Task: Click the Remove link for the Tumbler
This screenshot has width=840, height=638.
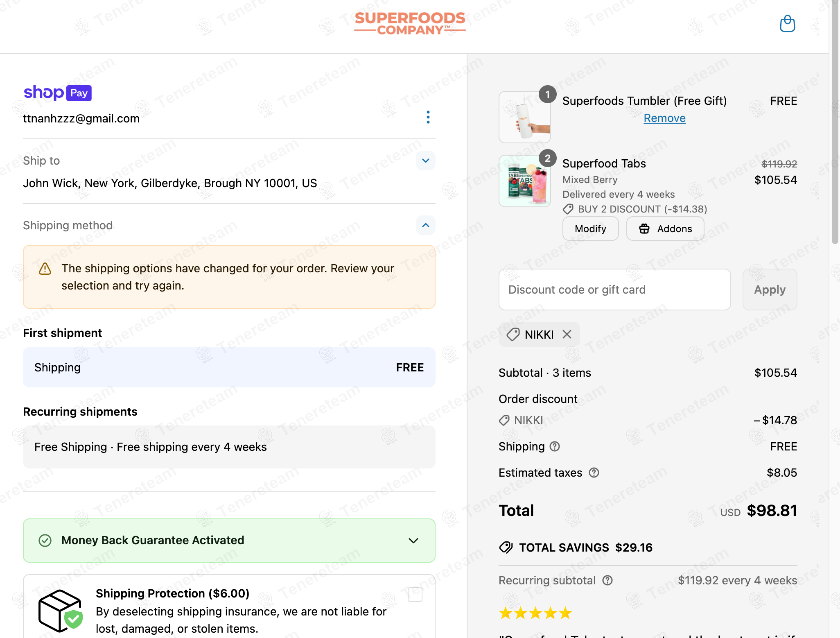Action: [x=664, y=118]
